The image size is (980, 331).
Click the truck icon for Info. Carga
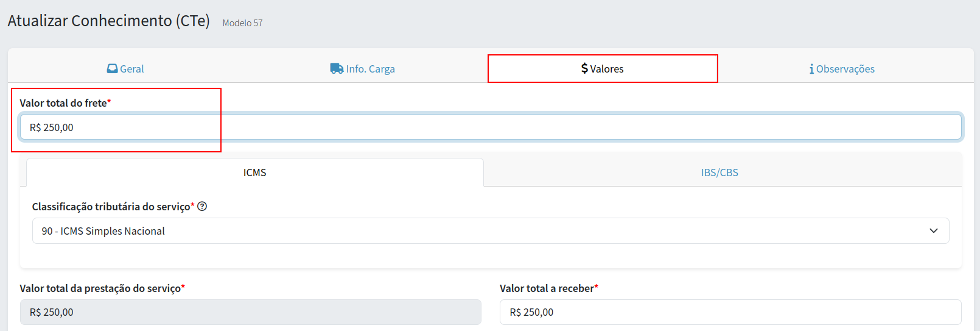pyautogui.click(x=337, y=69)
